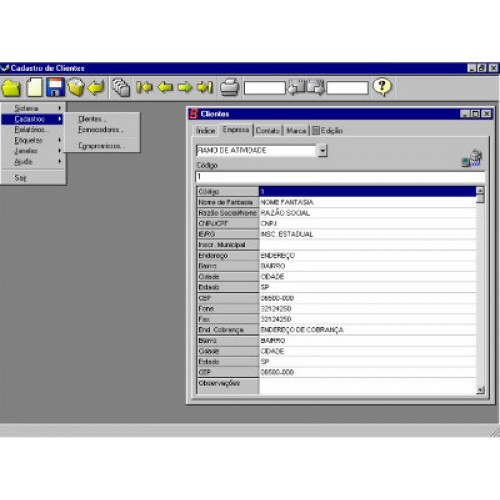Click the open folder toolbar icon
This screenshot has height=500, width=500.
[11, 88]
